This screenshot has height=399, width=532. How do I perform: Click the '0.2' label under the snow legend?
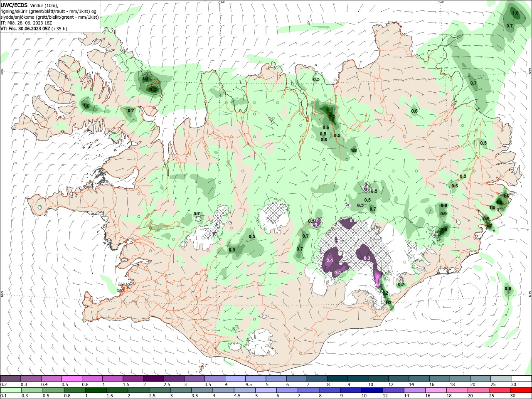(3, 384)
